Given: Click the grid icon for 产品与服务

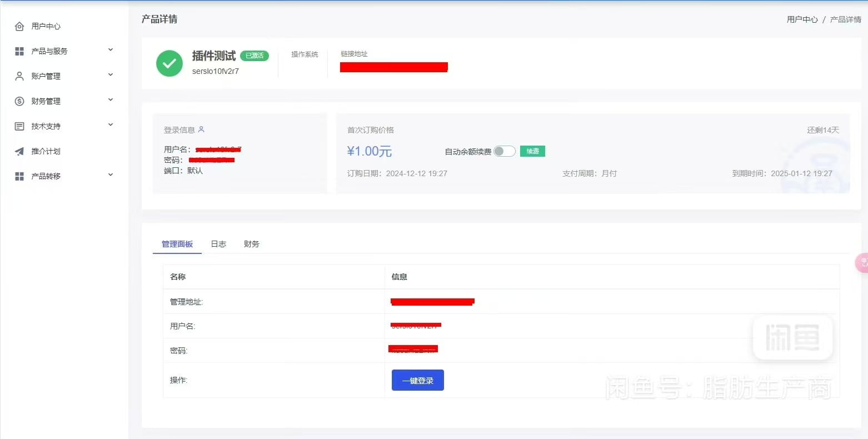Looking at the screenshot, I should pos(19,51).
